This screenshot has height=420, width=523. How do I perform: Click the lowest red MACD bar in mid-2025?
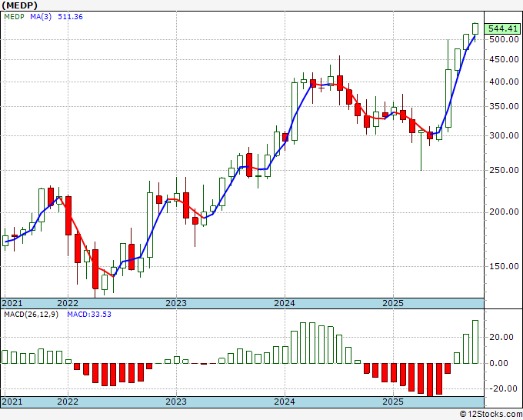(x=430, y=380)
